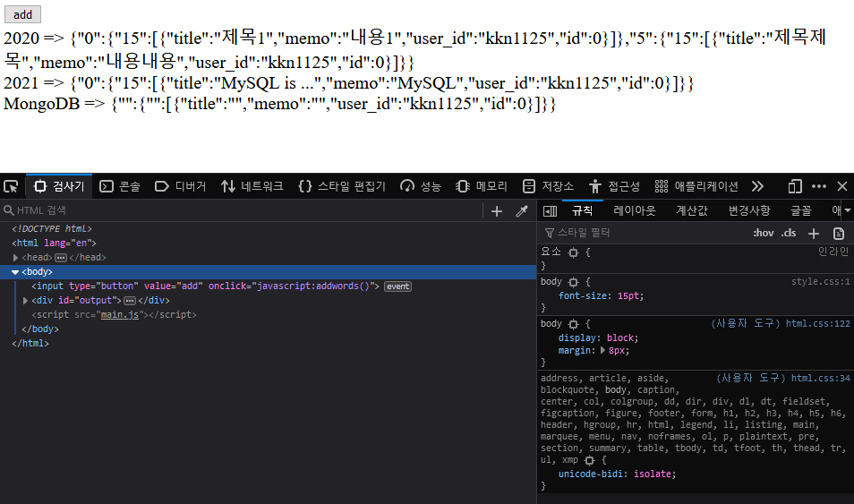Image resolution: width=854 pixels, height=504 pixels.
Task: Click the print media simulation page icon
Action: (839, 233)
